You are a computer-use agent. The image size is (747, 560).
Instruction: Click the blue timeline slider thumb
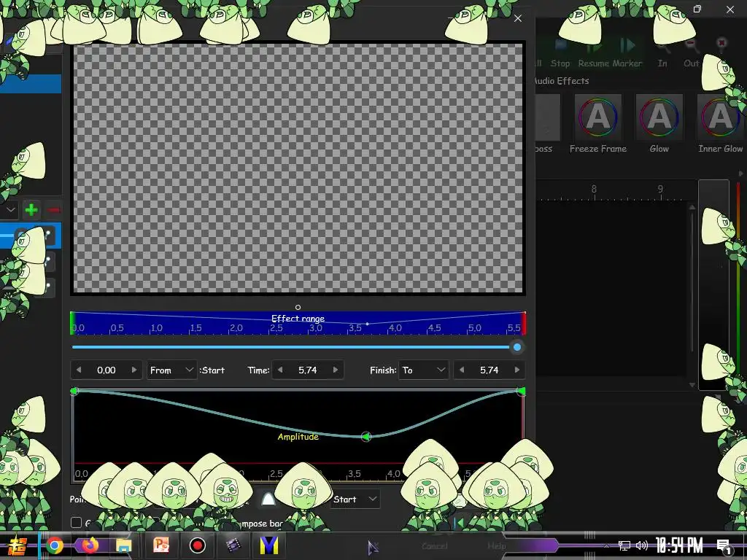pyautogui.click(x=517, y=347)
